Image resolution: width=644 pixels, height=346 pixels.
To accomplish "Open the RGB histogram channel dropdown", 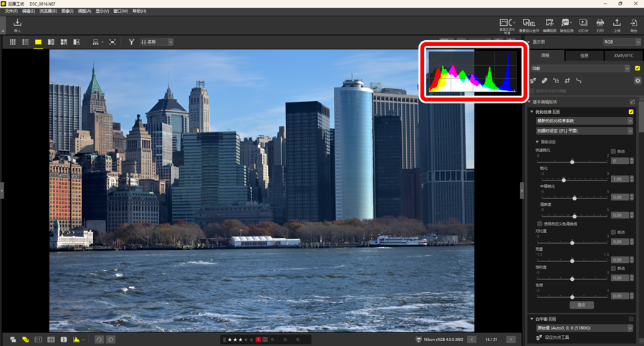I will coord(621,42).
